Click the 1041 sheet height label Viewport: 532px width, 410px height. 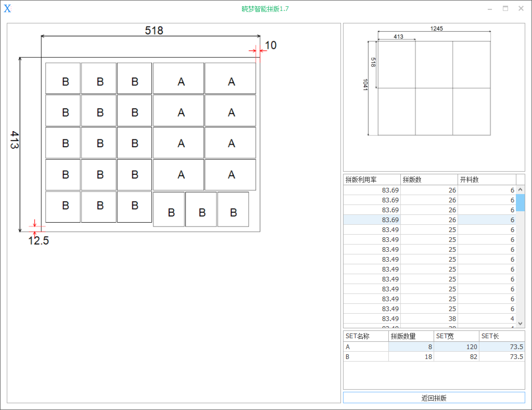pyautogui.click(x=365, y=85)
